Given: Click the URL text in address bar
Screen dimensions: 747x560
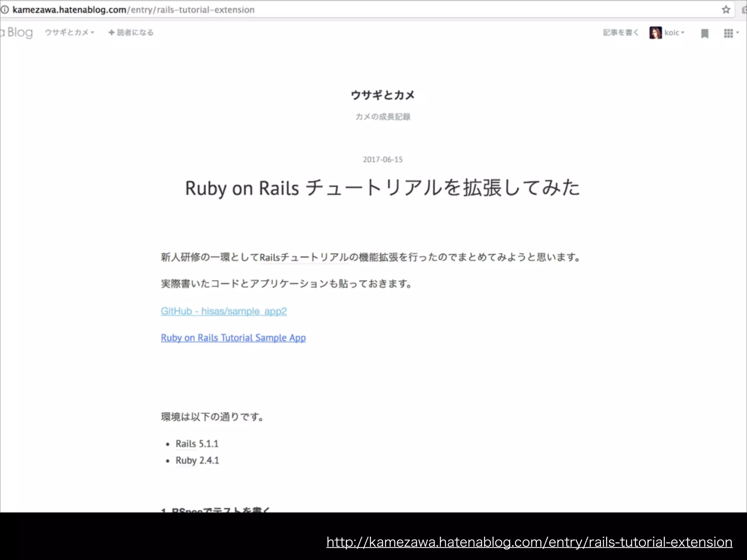Looking at the screenshot, I should tap(133, 10).
